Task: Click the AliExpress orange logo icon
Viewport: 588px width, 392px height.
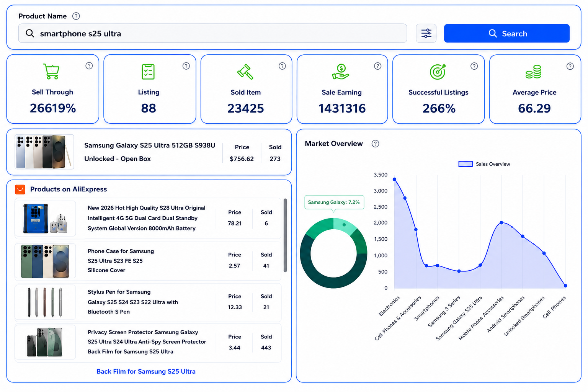Action: [20, 189]
